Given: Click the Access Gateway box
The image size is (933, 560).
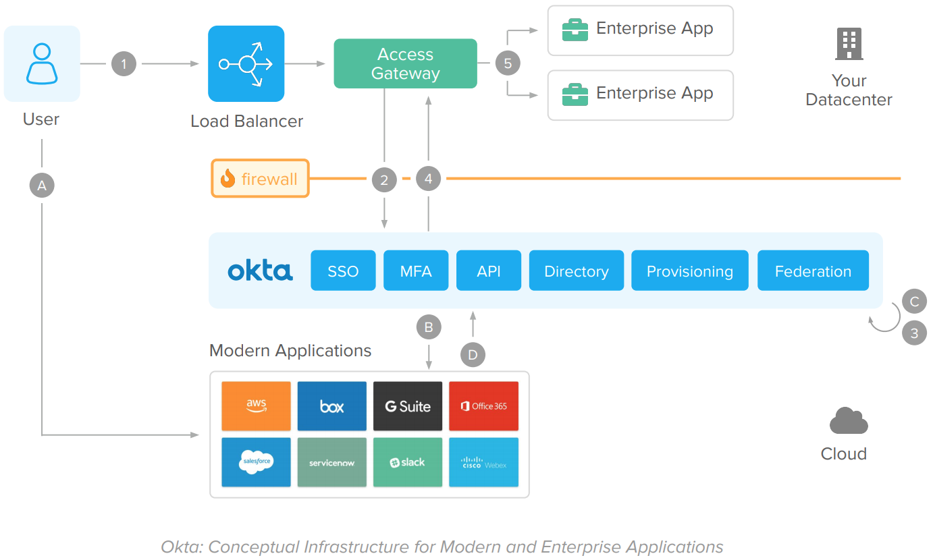Looking at the screenshot, I should [405, 64].
